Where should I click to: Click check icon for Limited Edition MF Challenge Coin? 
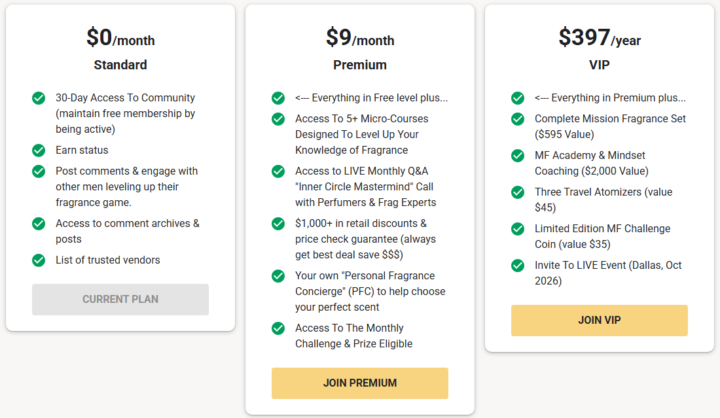518,229
